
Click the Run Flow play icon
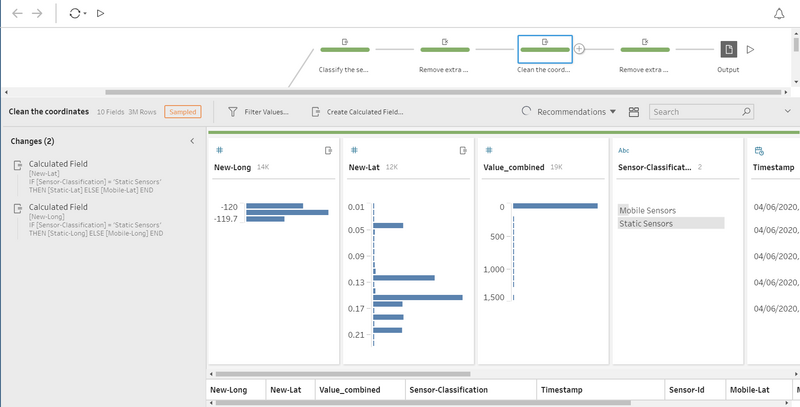pyautogui.click(x=101, y=14)
